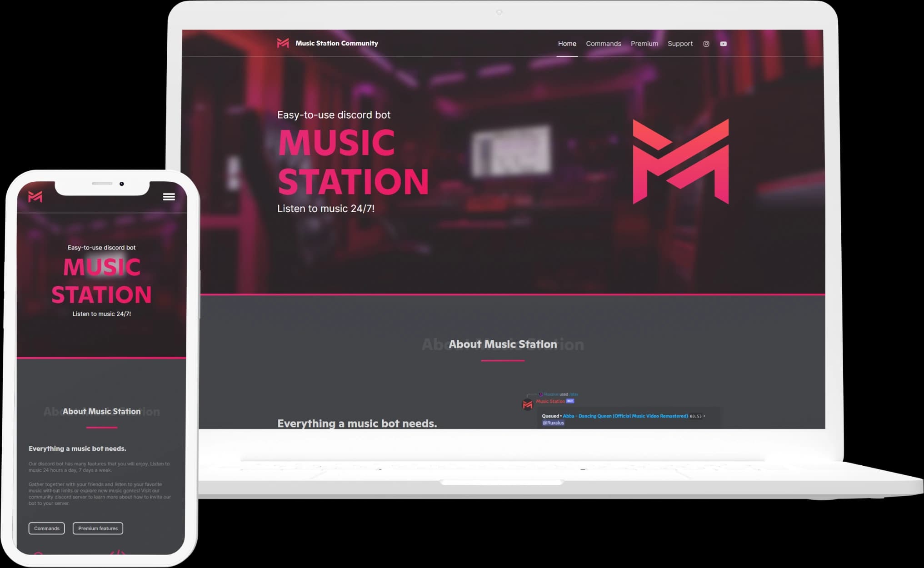924x568 pixels.
Task: Open the Instagram icon in laptop navbar
Action: 706,44
